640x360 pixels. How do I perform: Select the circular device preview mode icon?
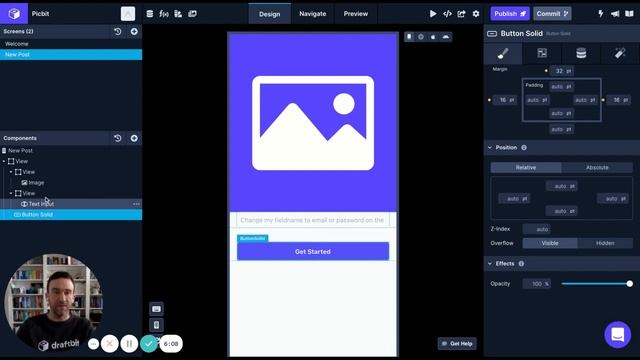(x=421, y=37)
